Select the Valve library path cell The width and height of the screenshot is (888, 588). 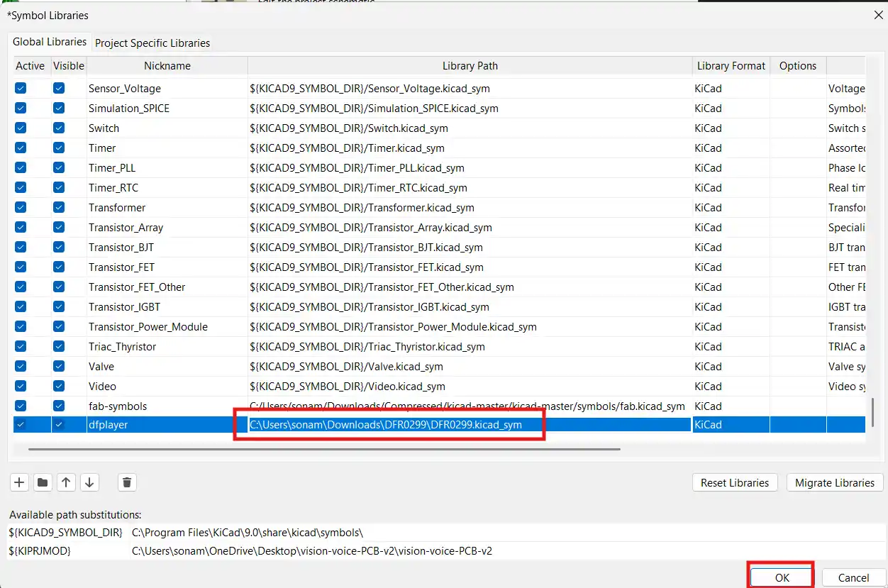pyautogui.click(x=470, y=367)
